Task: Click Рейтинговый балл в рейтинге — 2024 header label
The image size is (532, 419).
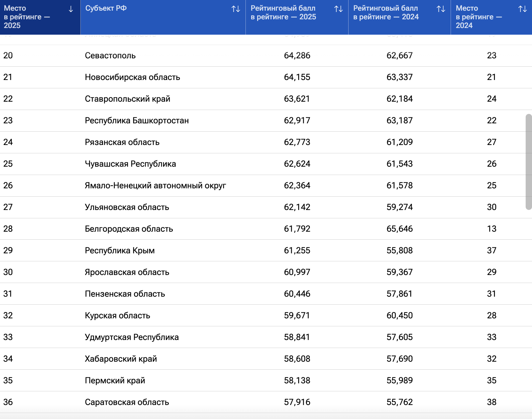Action: point(386,13)
